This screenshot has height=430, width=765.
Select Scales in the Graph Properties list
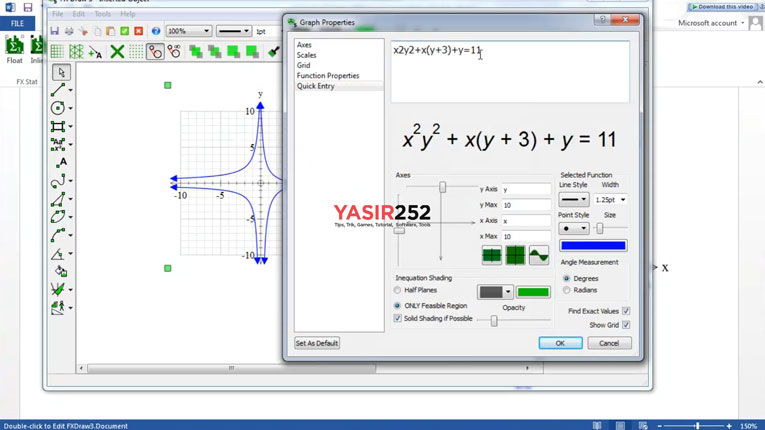(x=306, y=55)
